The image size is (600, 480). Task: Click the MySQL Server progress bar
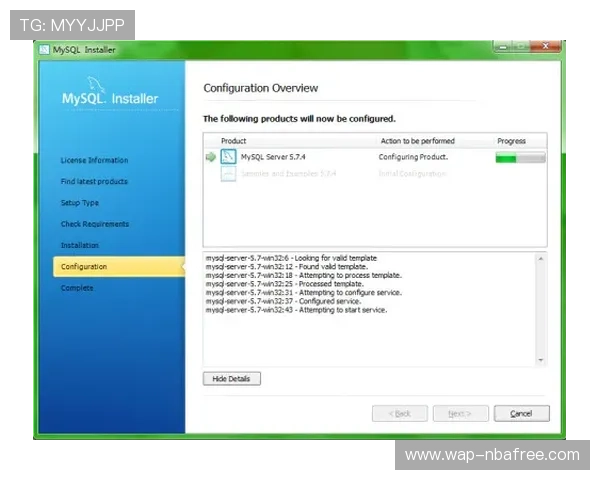pyautogui.click(x=520, y=157)
